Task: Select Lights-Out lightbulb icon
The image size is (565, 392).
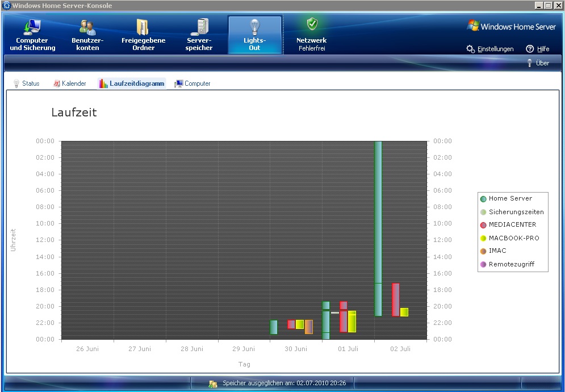Action: click(x=254, y=27)
